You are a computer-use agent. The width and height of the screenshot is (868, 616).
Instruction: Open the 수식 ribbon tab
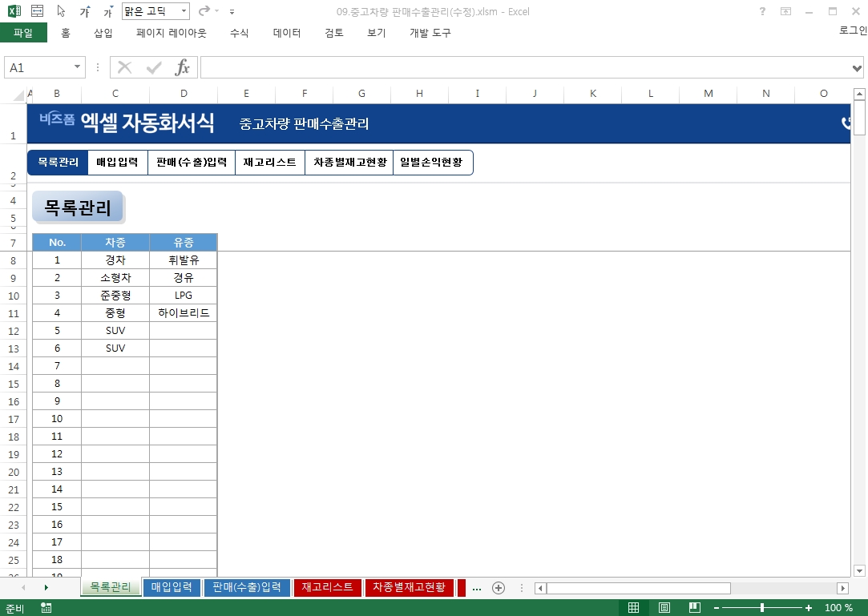point(239,33)
